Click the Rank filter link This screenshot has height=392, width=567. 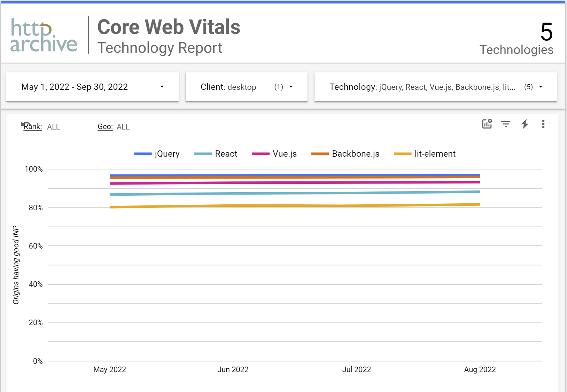coord(33,127)
